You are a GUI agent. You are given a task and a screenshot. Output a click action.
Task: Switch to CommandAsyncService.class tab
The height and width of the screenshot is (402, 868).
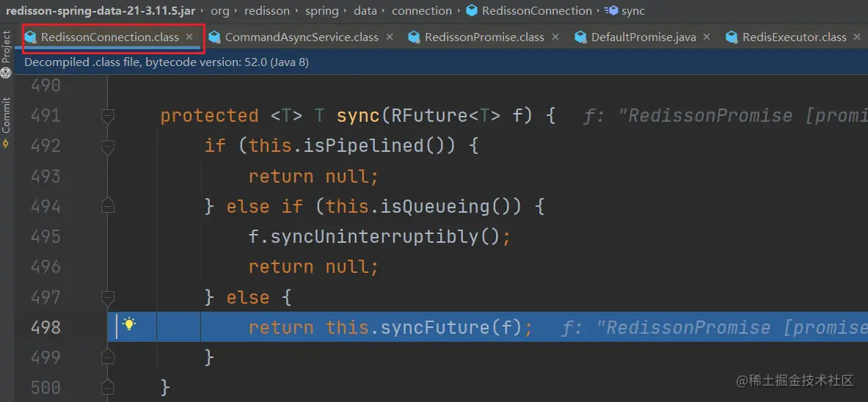[x=302, y=37]
